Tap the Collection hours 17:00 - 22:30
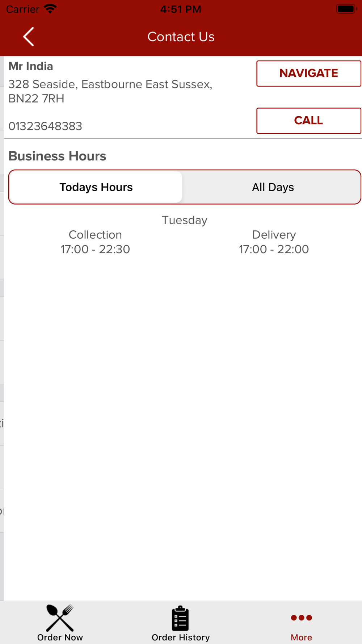362x644 pixels. (95, 249)
